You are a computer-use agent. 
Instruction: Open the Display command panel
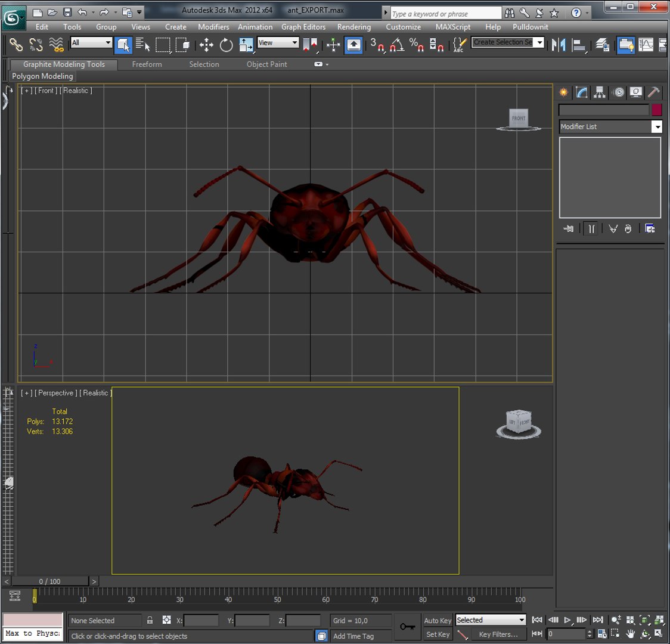pyautogui.click(x=636, y=92)
